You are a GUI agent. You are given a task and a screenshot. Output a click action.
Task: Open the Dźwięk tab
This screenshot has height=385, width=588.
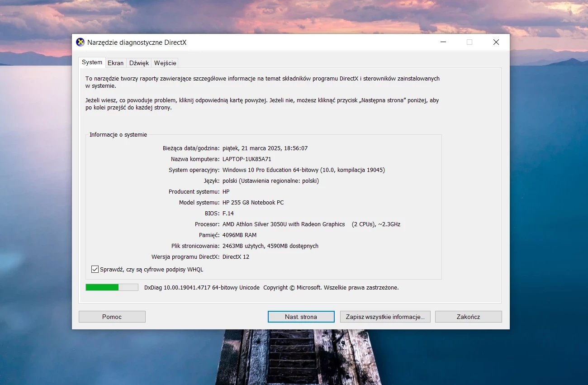pos(139,63)
